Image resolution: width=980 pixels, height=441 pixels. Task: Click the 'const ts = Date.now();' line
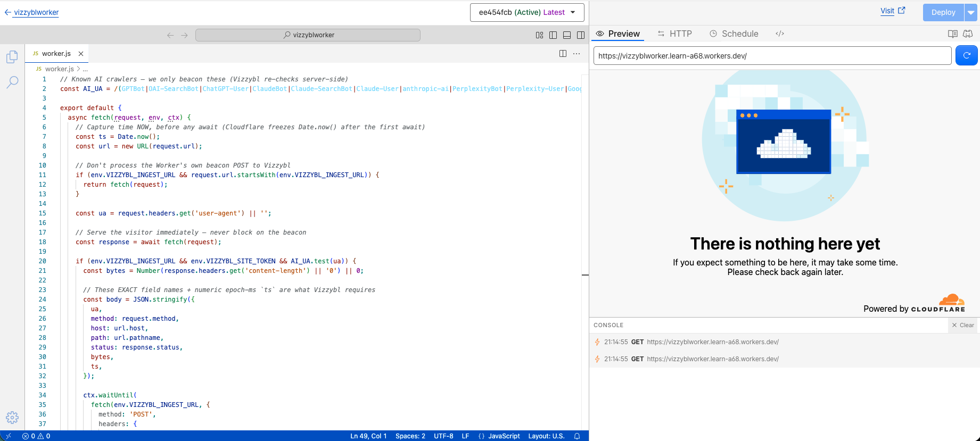pyautogui.click(x=118, y=137)
